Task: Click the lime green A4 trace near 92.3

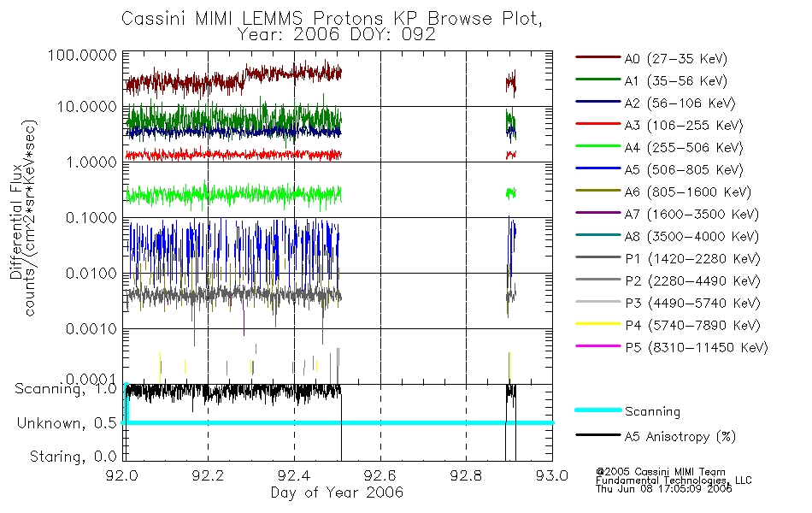Action: 251,195
